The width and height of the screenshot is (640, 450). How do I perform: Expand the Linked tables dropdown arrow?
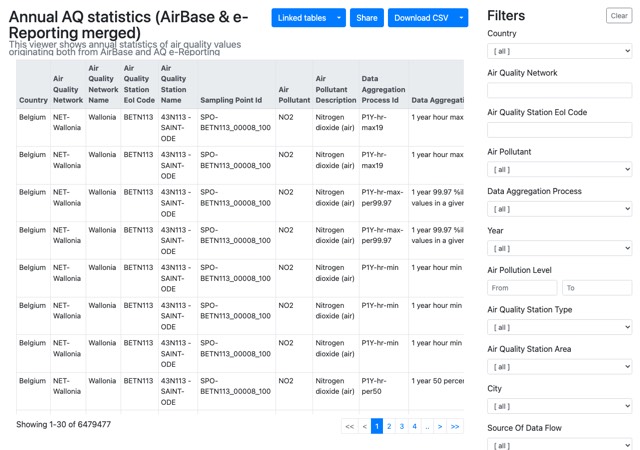tap(339, 18)
